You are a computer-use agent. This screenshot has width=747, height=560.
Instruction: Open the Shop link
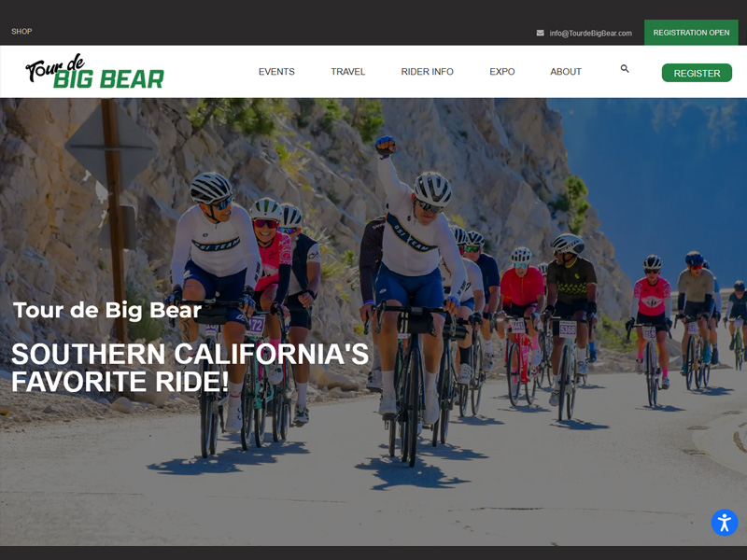pos(21,32)
